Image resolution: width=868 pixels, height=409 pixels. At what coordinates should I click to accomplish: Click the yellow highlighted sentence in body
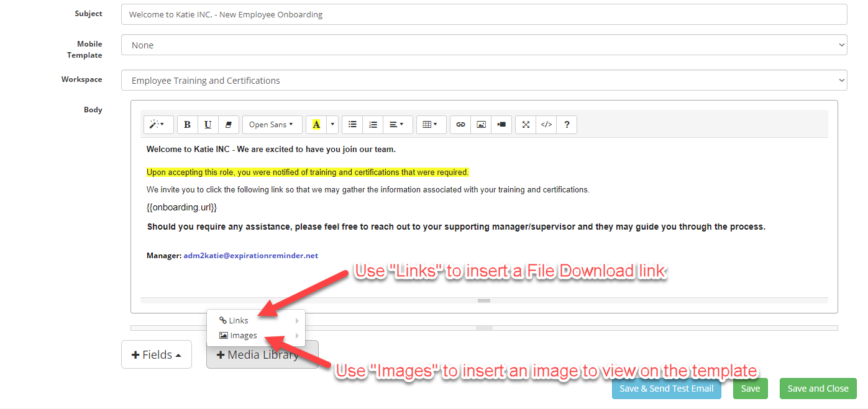(x=308, y=172)
